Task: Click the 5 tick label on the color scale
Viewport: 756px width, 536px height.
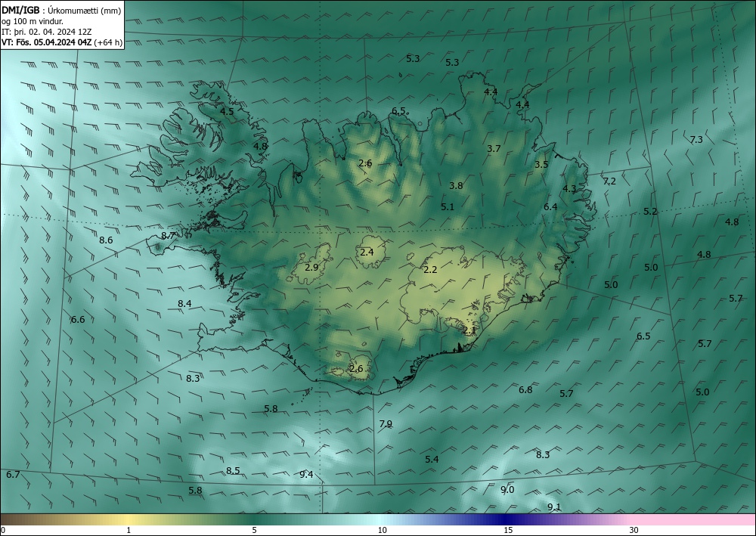Action: (254, 530)
